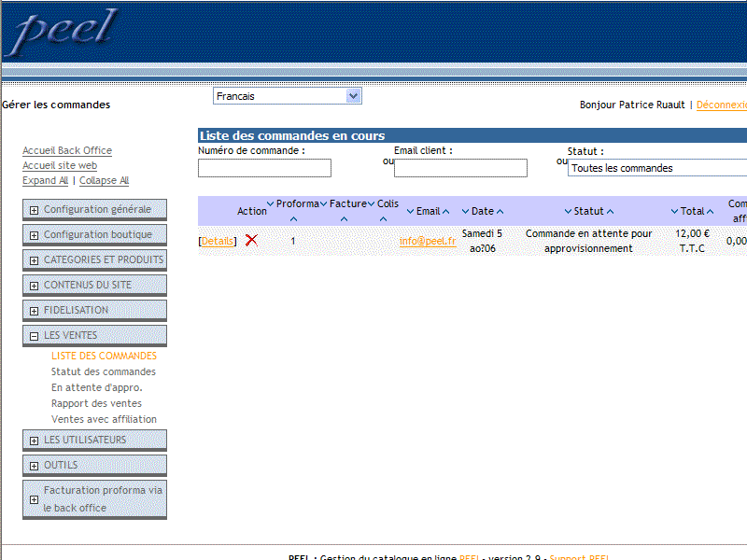747x560 pixels.
Task: Click Déconnexion logout link
Action: pyautogui.click(x=721, y=105)
